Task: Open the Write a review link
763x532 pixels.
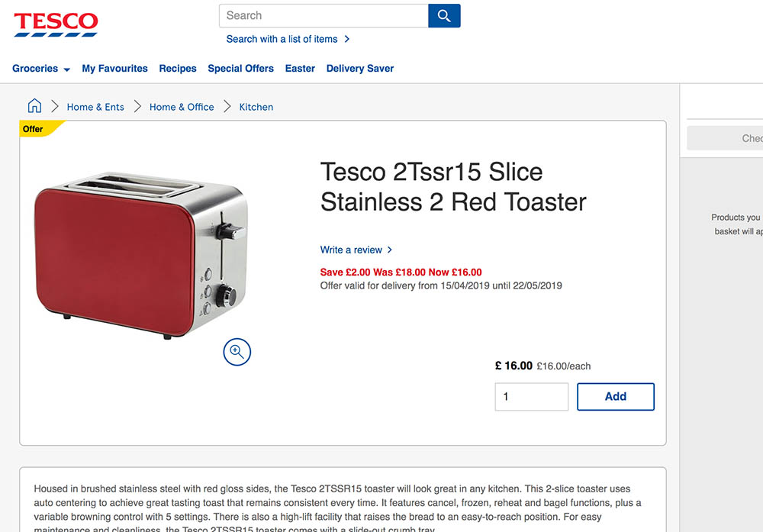Action: coord(351,250)
